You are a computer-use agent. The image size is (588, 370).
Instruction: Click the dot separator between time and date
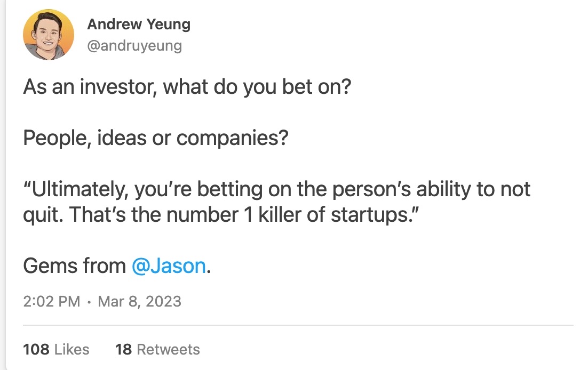click(x=89, y=302)
